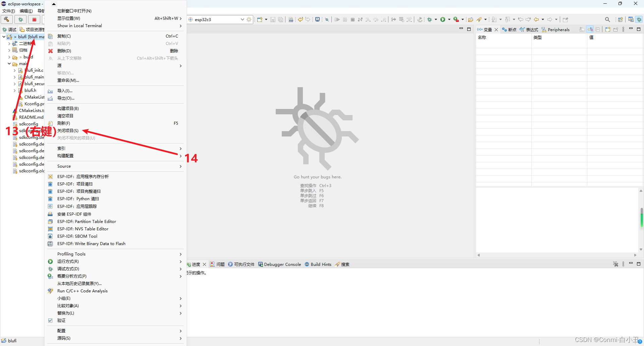The image size is (644, 346).
Task: Select 删除(D) in context menu
Action: (64, 51)
